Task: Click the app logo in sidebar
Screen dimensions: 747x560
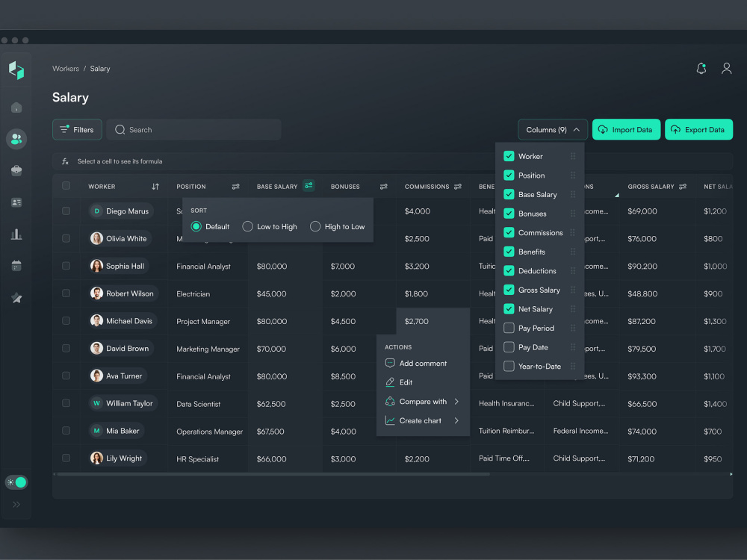Action: pos(16,70)
